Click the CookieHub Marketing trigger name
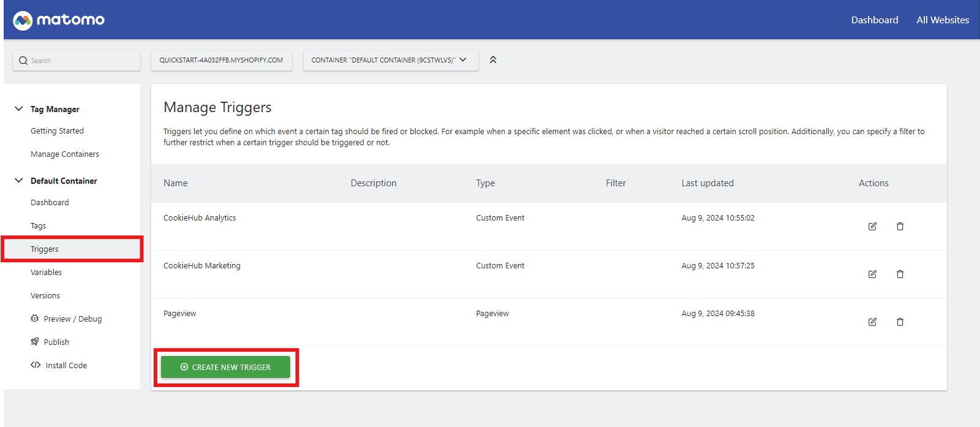 (x=202, y=266)
